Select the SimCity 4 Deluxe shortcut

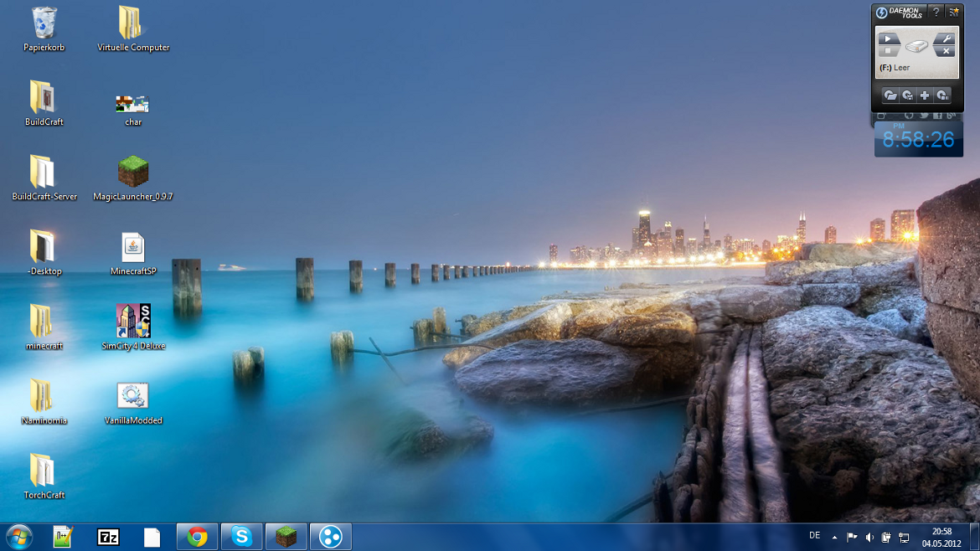tap(132, 322)
